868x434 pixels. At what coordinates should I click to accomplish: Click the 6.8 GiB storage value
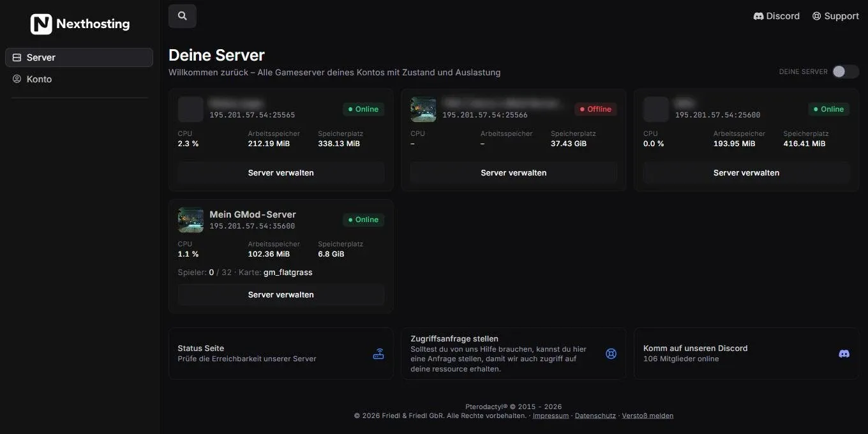(331, 254)
